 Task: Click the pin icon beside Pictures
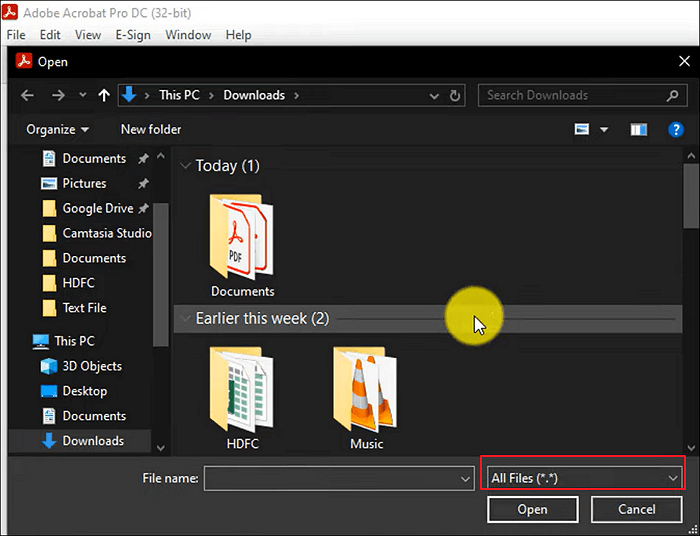coord(143,183)
